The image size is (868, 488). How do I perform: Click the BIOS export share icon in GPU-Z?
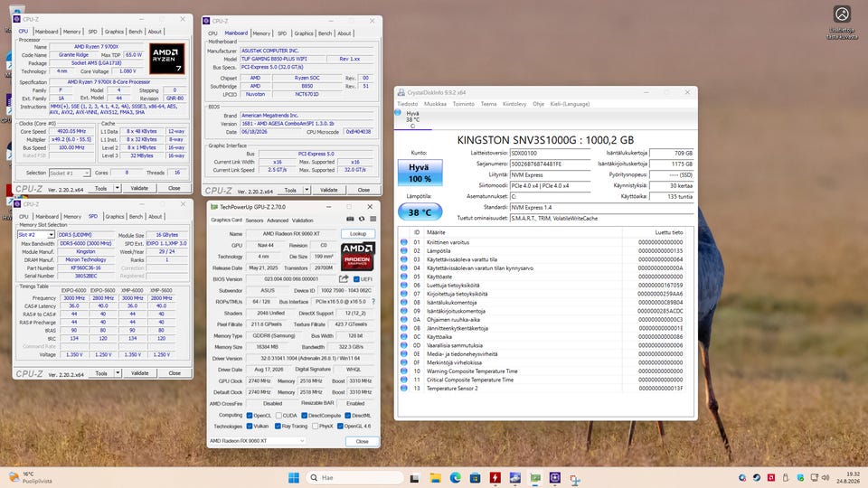[344, 279]
